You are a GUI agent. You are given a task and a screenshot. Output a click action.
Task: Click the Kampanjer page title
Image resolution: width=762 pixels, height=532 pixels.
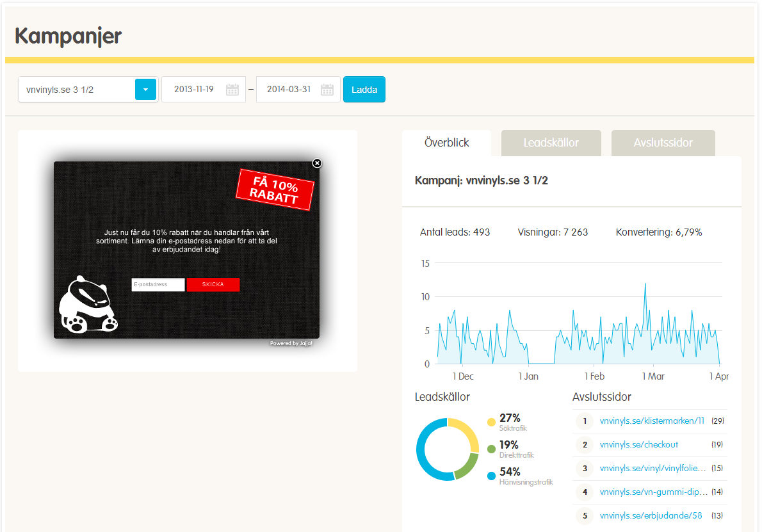68,36
